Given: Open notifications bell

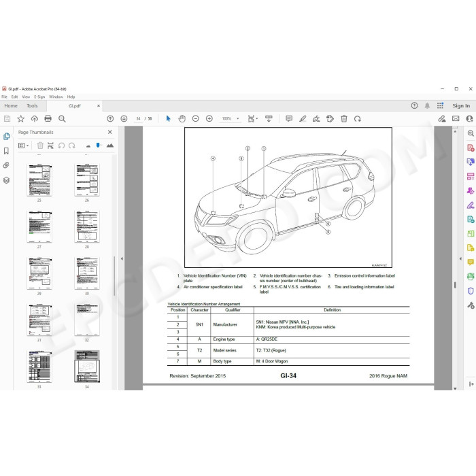Looking at the screenshot, I should (427, 105).
